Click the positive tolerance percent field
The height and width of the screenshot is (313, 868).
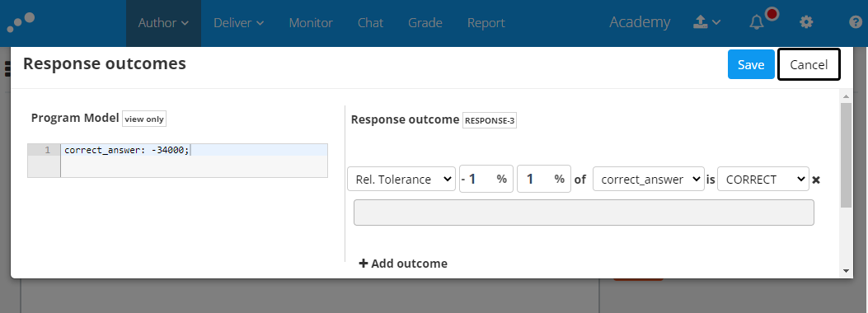(x=543, y=180)
